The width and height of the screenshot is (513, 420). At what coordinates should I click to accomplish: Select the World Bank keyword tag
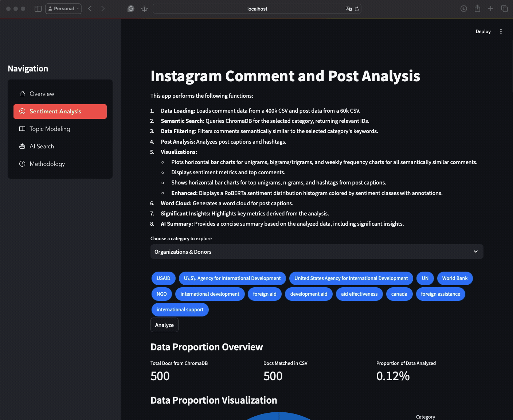coord(455,278)
